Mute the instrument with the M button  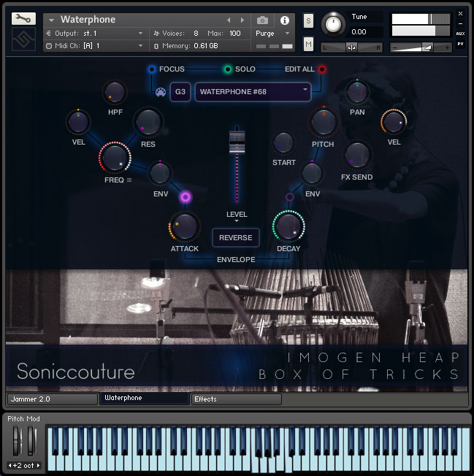click(x=308, y=45)
